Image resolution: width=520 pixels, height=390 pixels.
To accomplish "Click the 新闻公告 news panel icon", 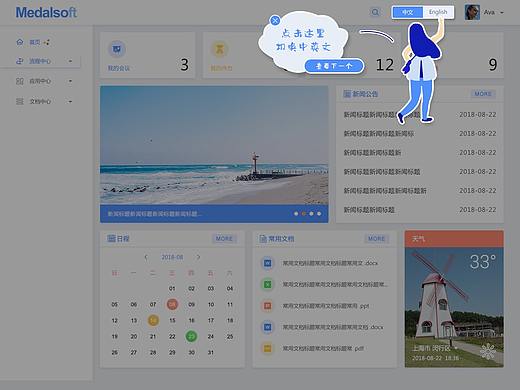I will [347, 94].
